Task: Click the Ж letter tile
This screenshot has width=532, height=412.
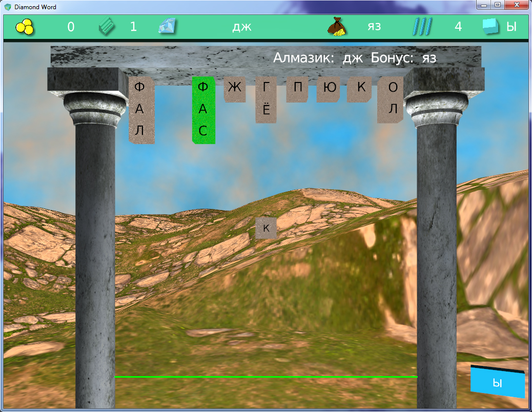Action: (235, 89)
